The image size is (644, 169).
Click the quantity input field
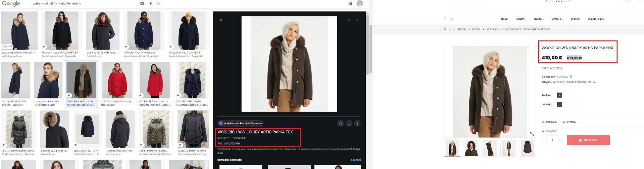(x=552, y=140)
